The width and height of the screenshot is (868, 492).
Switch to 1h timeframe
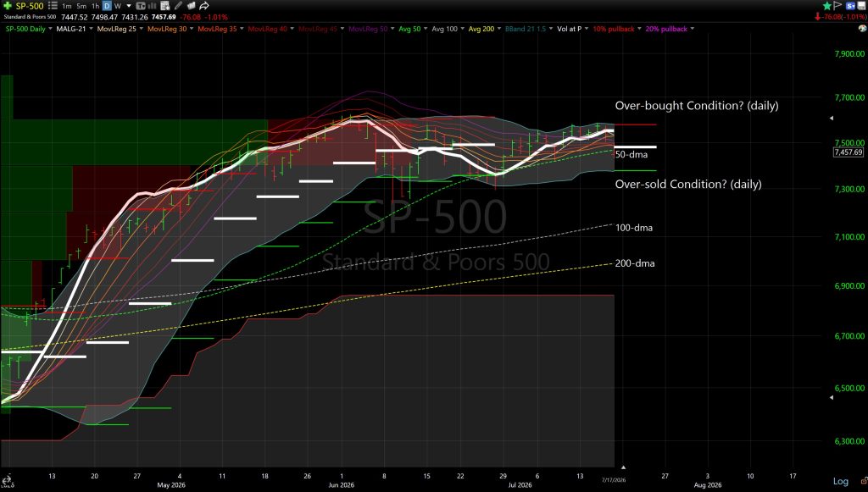(95, 6)
